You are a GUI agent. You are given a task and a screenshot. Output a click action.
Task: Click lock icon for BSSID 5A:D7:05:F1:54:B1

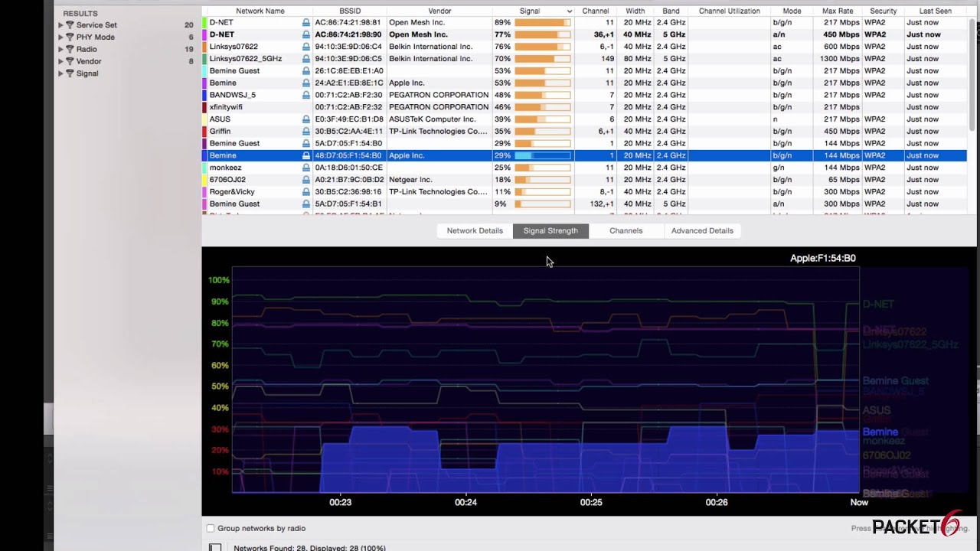point(306,204)
